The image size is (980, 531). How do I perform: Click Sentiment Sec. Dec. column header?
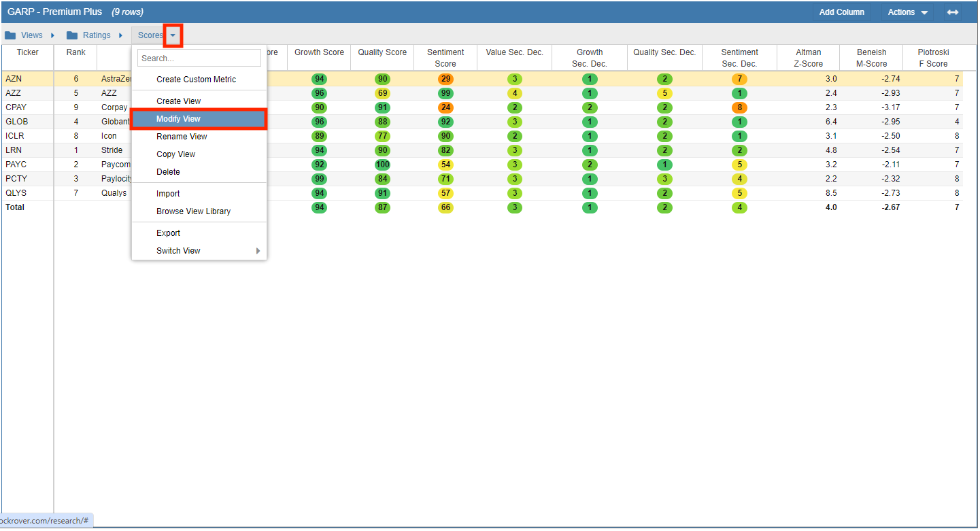click(x=739, y=58)
